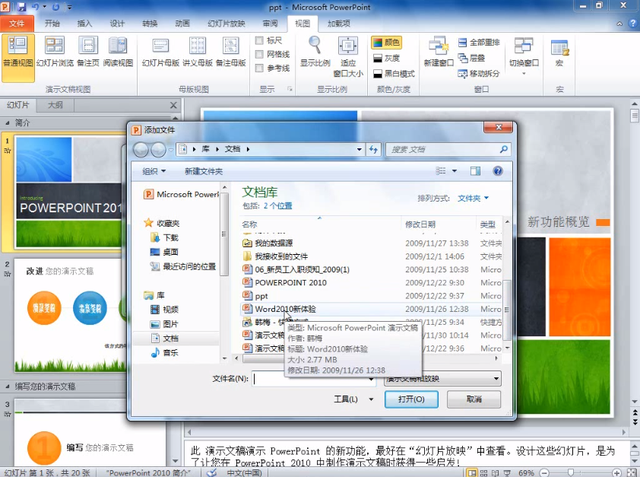Click the 新建窗口 new window icon
This screenshot has height=477, width=640.
click(438, 50)
